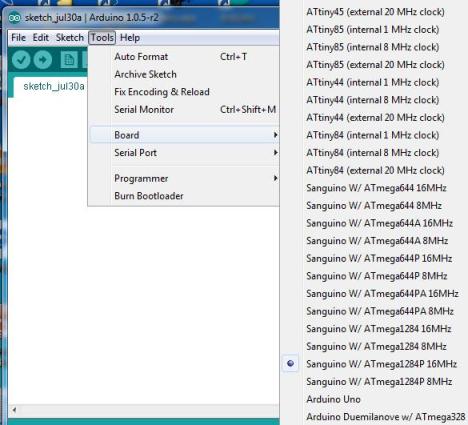Open the Sketch menu
This screenshot has width=468, height=425.
pyautogui.click(x=70, y=38)
